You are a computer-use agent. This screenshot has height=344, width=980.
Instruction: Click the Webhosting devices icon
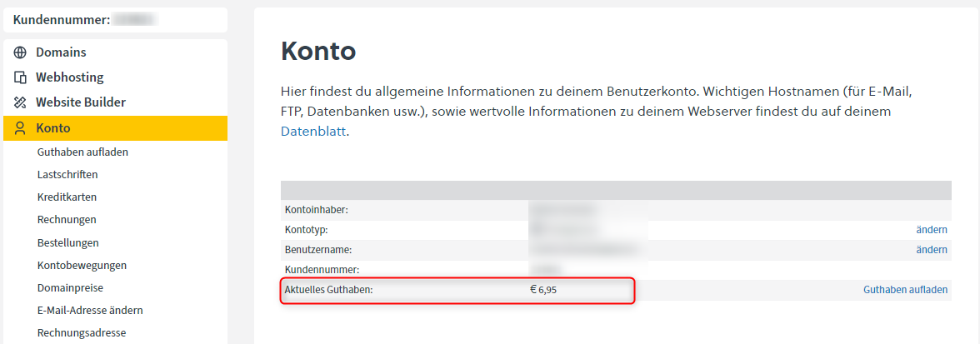tap(20, 78)
